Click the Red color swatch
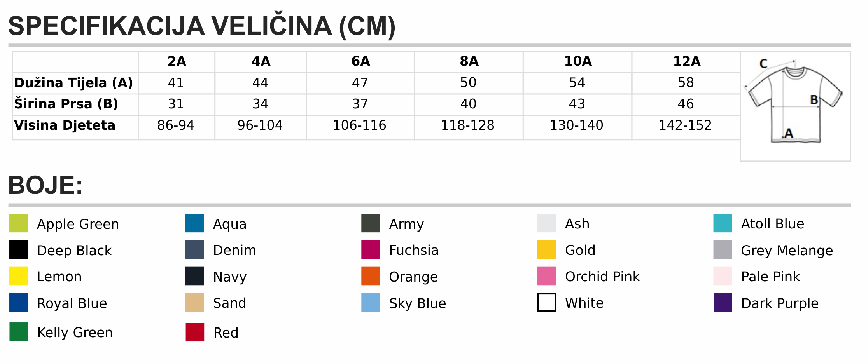Screen dimensions: 868x364 click(195, 332)
